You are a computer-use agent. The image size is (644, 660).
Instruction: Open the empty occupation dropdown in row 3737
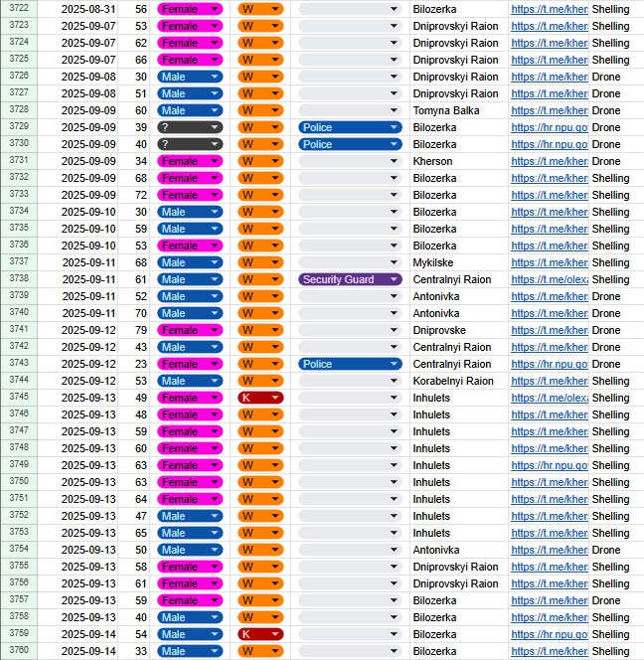[350, 262]
